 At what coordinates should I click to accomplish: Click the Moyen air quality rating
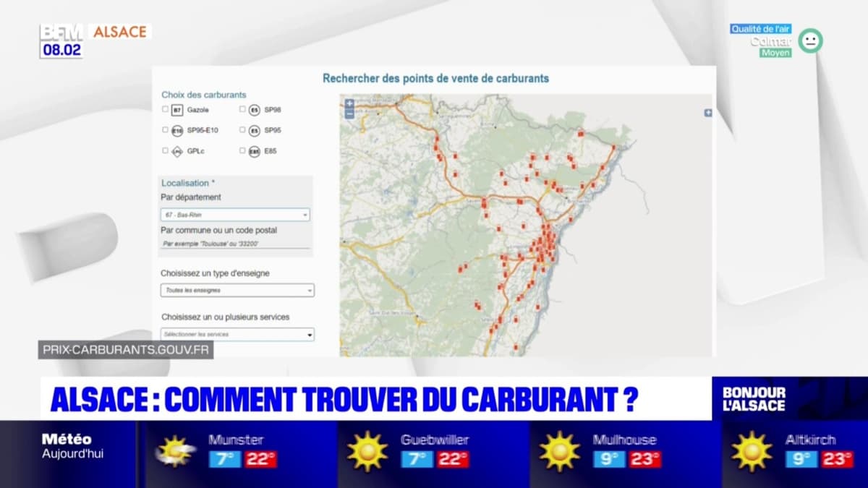(x=775, y=53)
